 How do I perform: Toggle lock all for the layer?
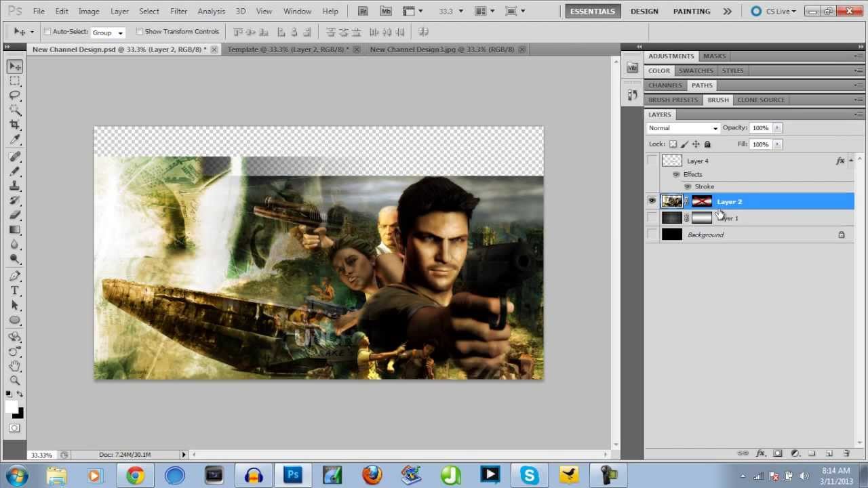(707, 144)
